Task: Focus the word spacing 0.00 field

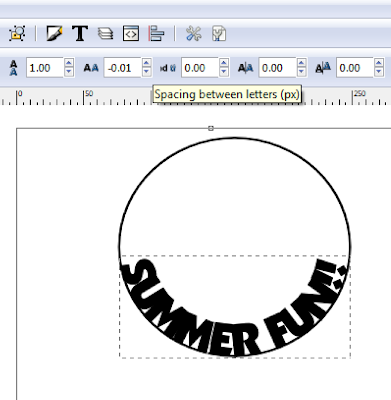Action: click(x=200, y=68)
